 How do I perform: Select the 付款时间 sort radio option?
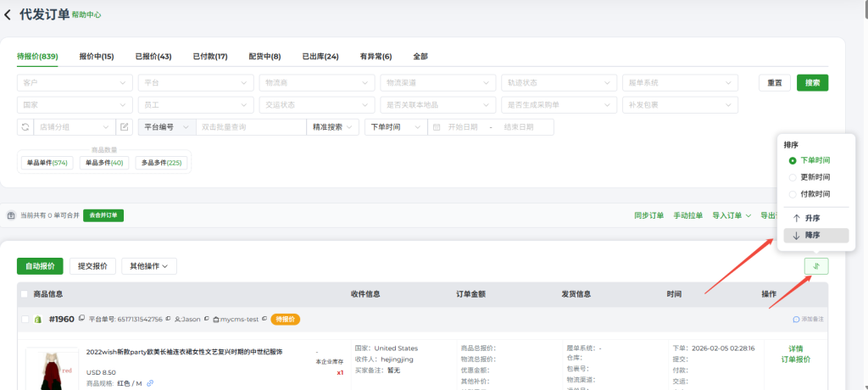point(793,194)
